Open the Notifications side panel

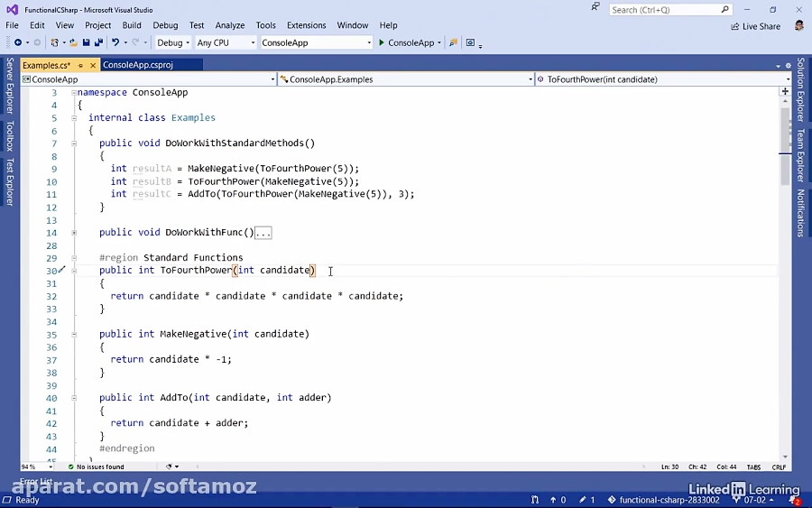(x=800, y=213)
